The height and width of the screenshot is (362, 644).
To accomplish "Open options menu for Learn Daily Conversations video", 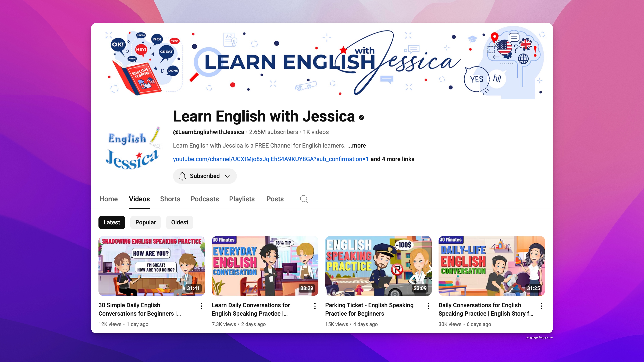I will pos(315,306).
